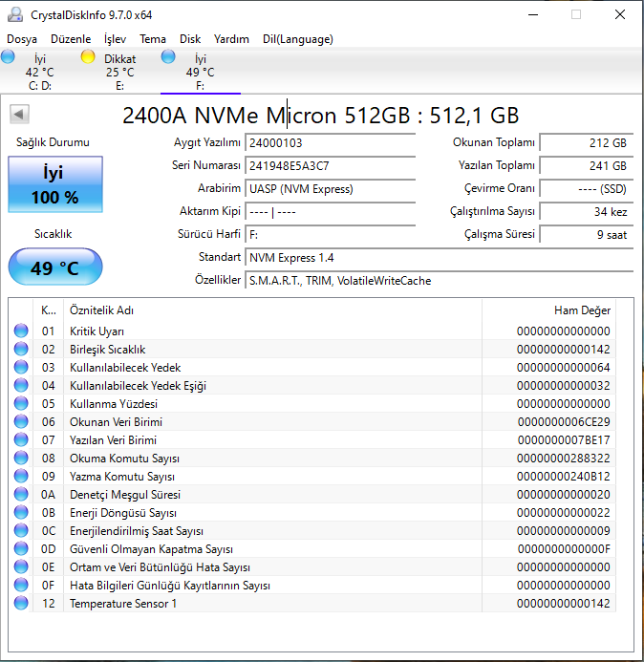Click status orb of Kullanma Yüzdesi row
This screenshot has width=644, height=662.
[x=21, y=403]
